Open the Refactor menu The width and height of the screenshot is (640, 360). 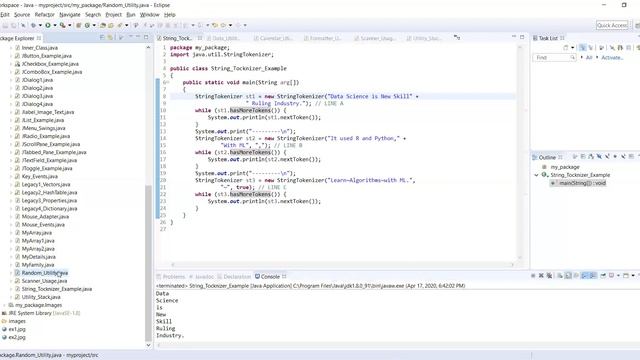point(44,15)
